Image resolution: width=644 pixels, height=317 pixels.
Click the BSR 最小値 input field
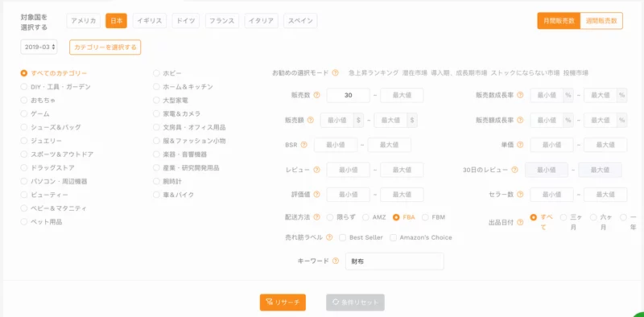click(x=336, y=145)
